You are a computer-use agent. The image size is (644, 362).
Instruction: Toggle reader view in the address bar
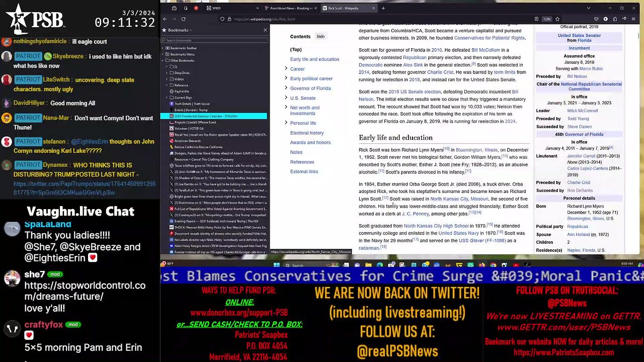click(x=536, y=19)
